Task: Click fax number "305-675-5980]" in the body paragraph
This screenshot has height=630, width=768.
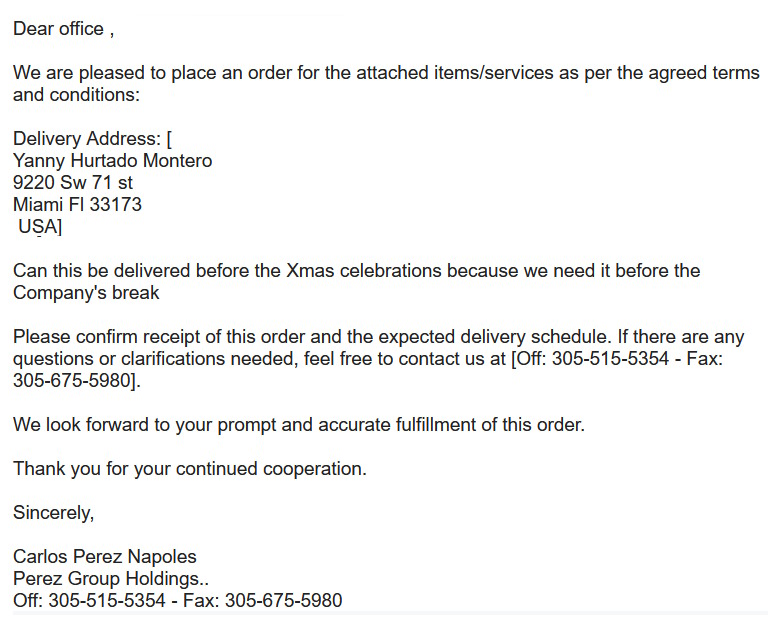Action: [x=73, y=381]
